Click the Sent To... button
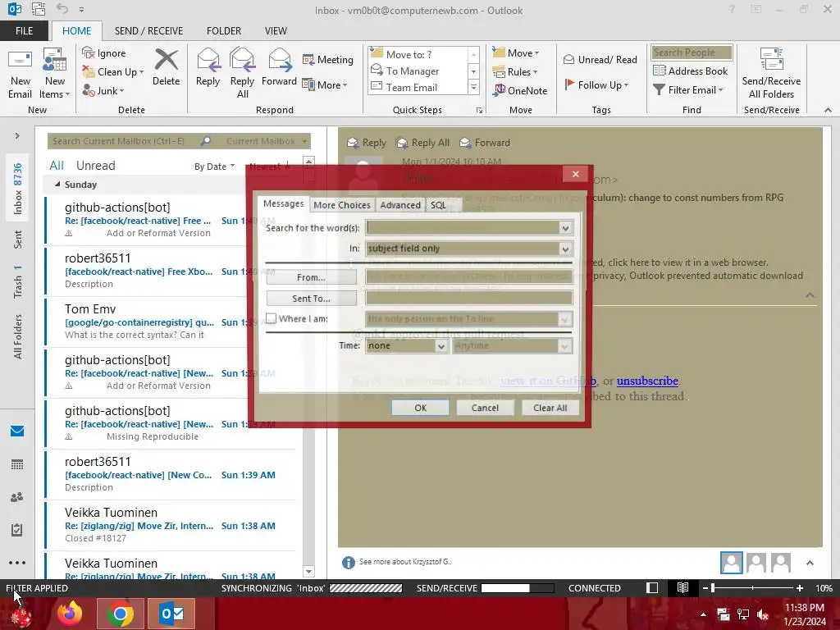This screenshot has width=840, height=630. point(311,299)
